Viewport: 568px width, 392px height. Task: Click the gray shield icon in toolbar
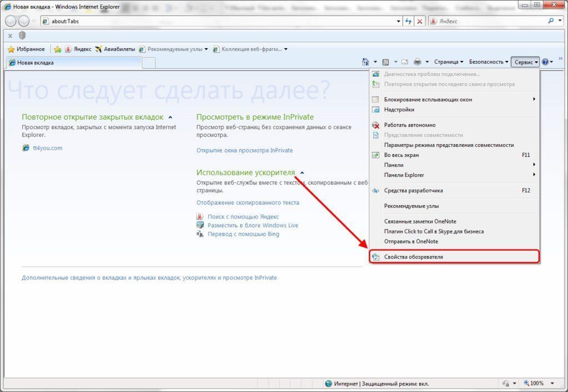pyautogui.click(x=22, y=35)
